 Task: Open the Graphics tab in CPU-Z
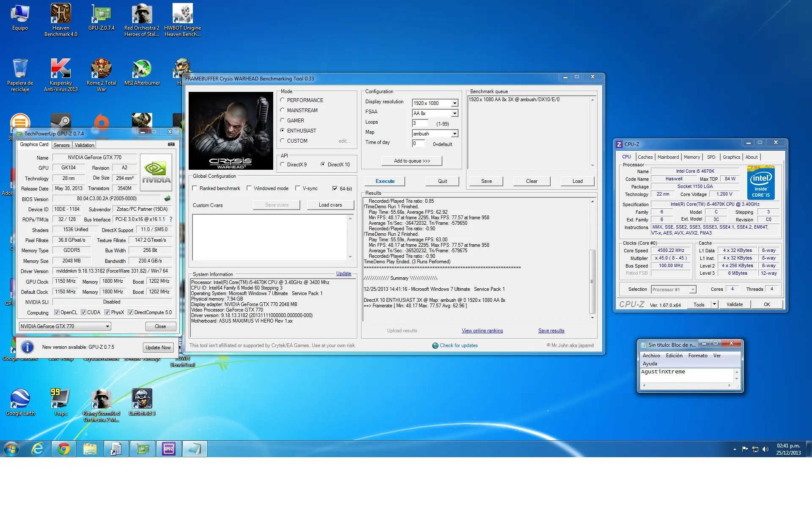[x=731, y=157]
